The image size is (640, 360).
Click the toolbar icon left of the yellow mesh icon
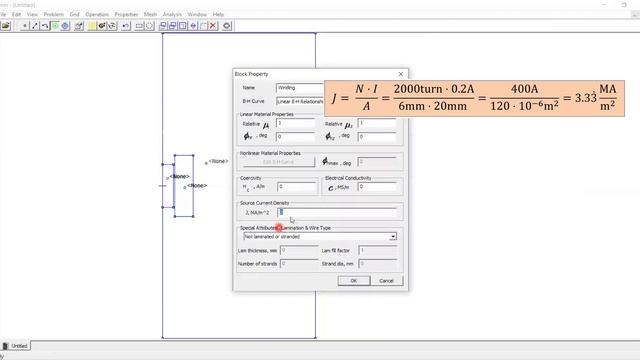click(x=79, y=26)
